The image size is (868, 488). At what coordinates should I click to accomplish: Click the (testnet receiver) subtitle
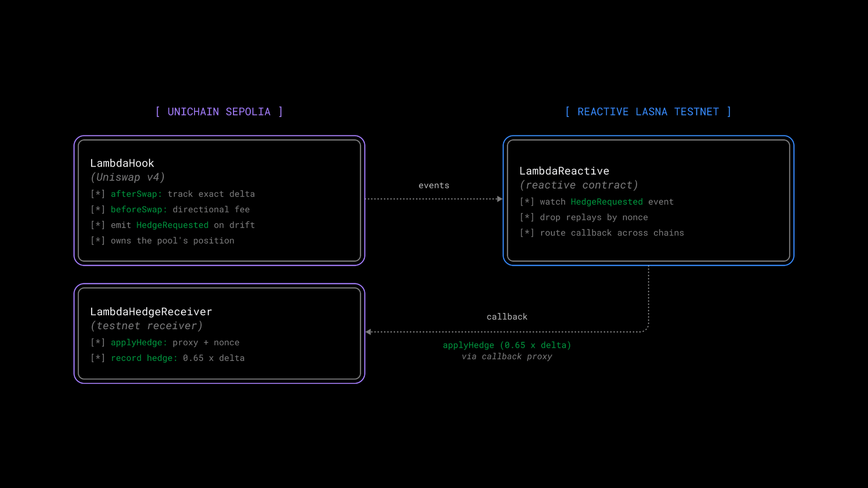[x=146, y=326]
